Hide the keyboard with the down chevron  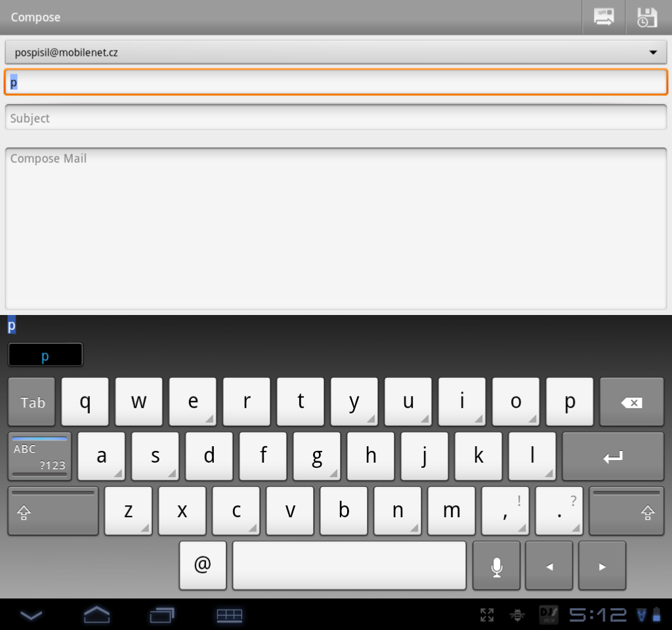[31, 616]
